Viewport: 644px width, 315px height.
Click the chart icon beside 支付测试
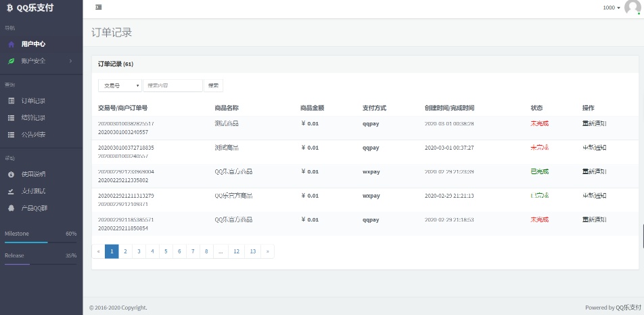click(x=11, y=191)
